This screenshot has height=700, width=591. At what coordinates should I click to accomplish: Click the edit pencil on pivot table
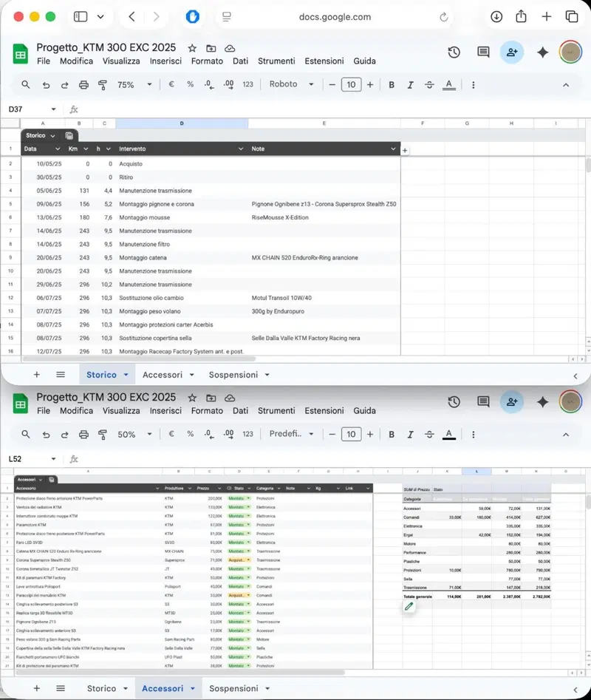point(409,607)
